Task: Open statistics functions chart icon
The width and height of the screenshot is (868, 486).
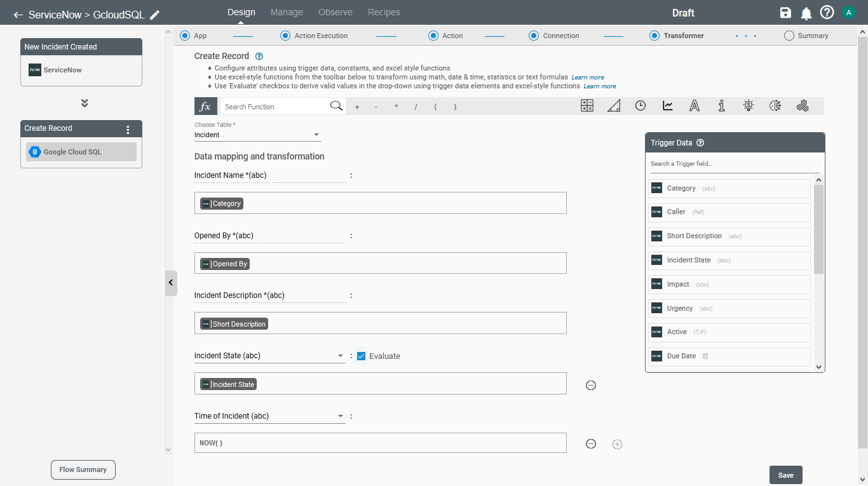Action: (668, 106)
